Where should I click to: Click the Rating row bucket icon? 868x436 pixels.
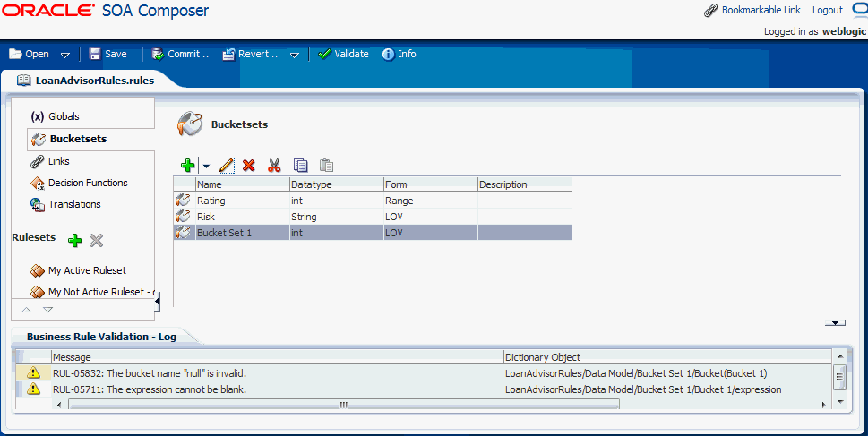click(x=184, y=201)
